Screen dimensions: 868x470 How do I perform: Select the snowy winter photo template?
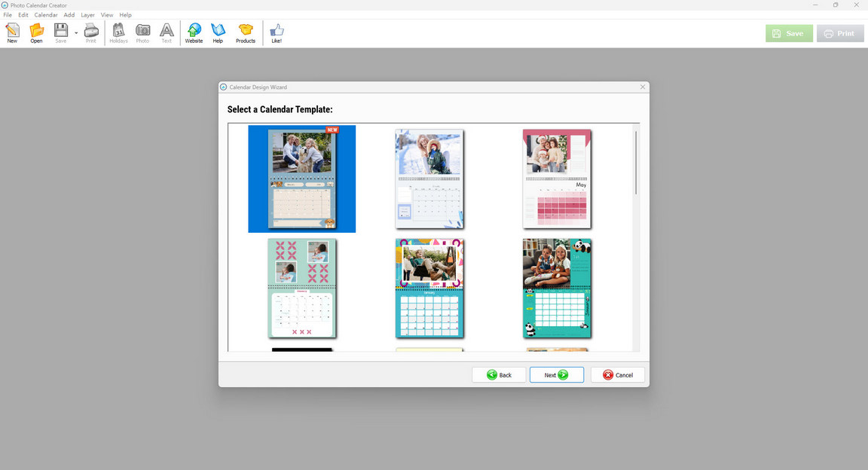(x=429, y=179)
